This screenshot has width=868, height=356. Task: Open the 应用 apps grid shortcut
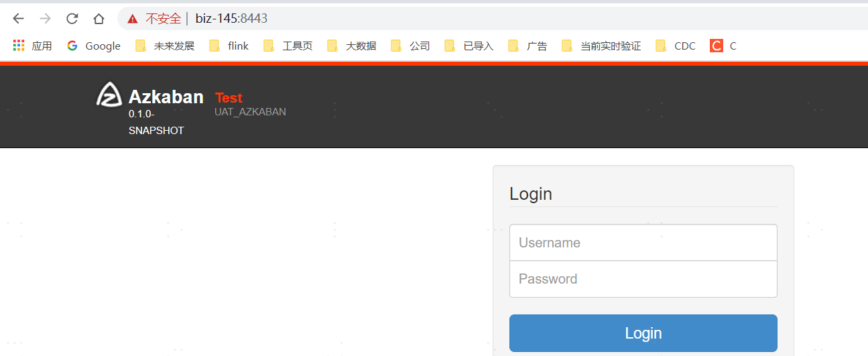pos(32,46)
